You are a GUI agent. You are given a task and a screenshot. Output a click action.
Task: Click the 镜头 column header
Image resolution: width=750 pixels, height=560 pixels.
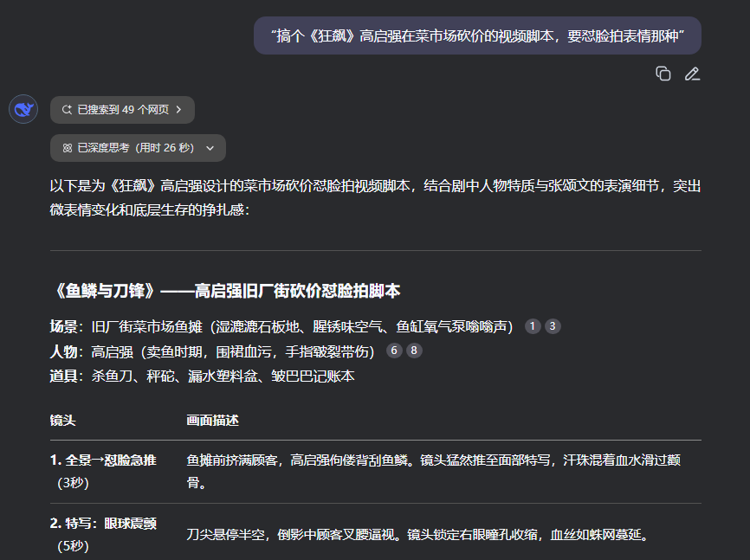coord(63,421)
